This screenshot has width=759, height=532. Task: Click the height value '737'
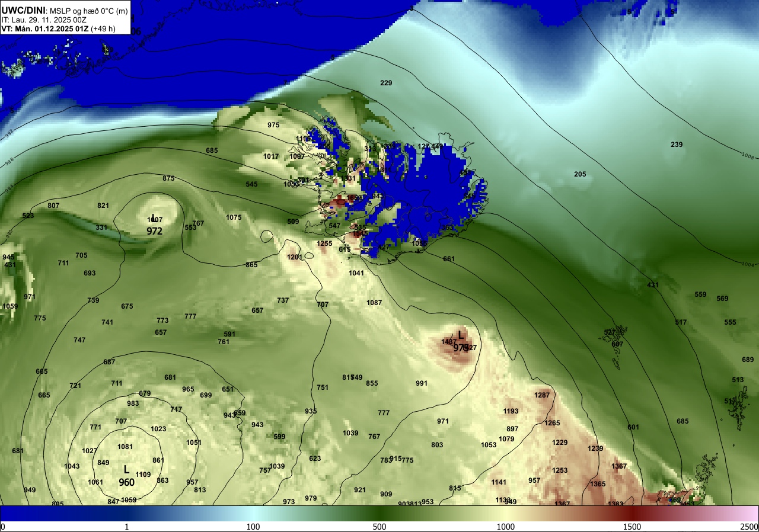(x=283, y=300)
